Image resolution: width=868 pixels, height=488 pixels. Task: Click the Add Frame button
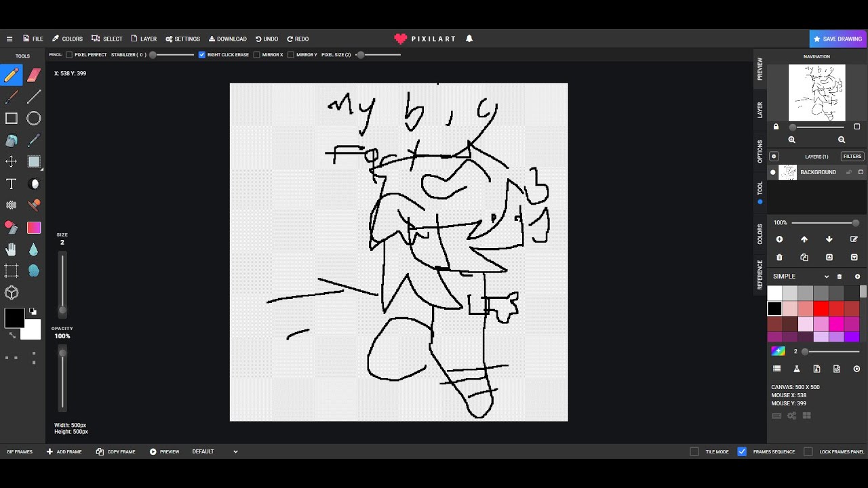64,451
